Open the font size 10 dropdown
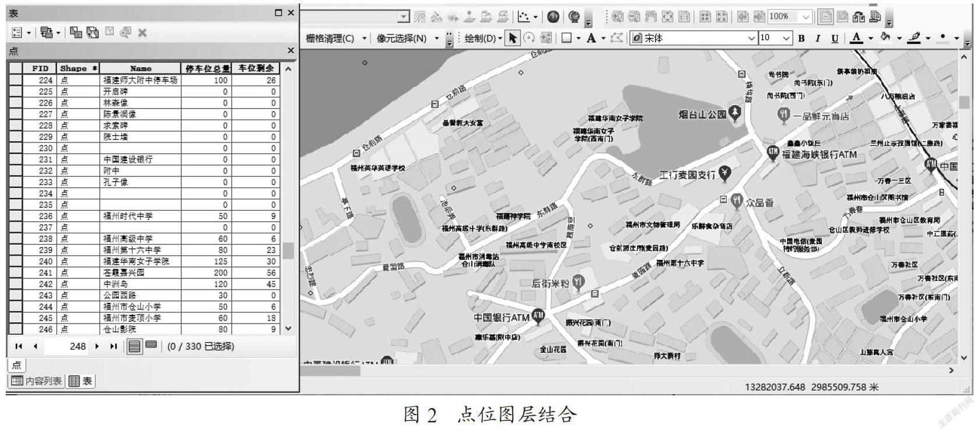Image resolution: width=980 pixels, height=435 pixels. [786, 39]
